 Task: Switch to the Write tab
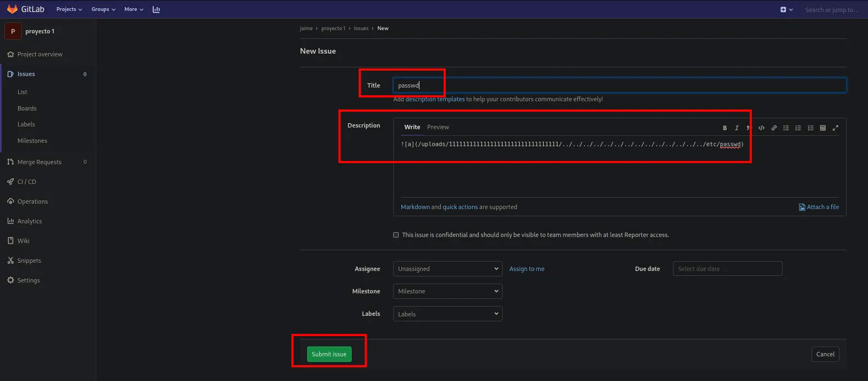[412, 127]
